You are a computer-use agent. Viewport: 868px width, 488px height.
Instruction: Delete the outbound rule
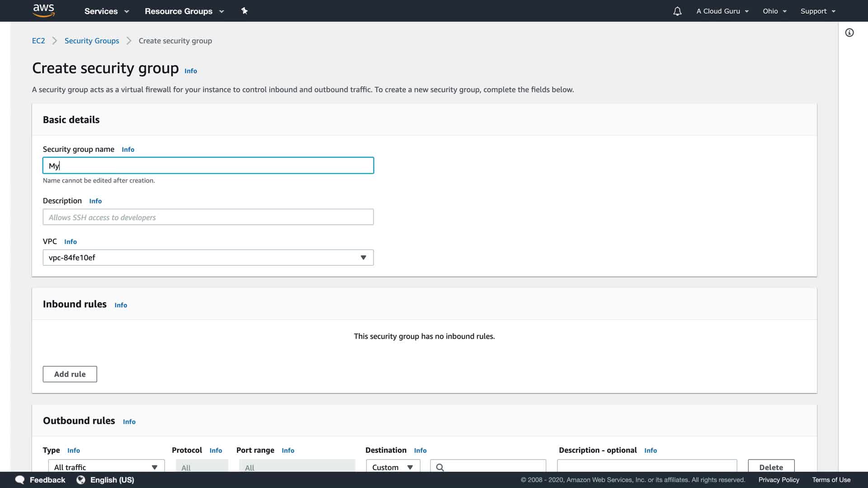click(771, 467)
